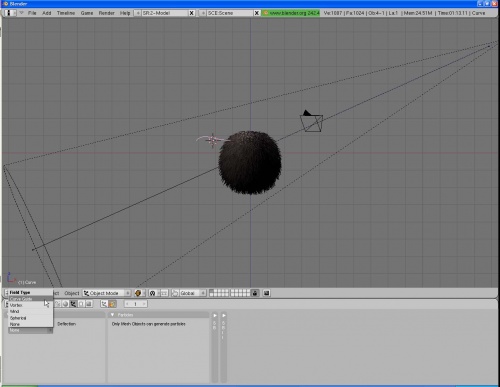Select the furry sphere in viewport
Viewport: 500px width, 387px height.
pyautogui.click(x=250, y=163)
